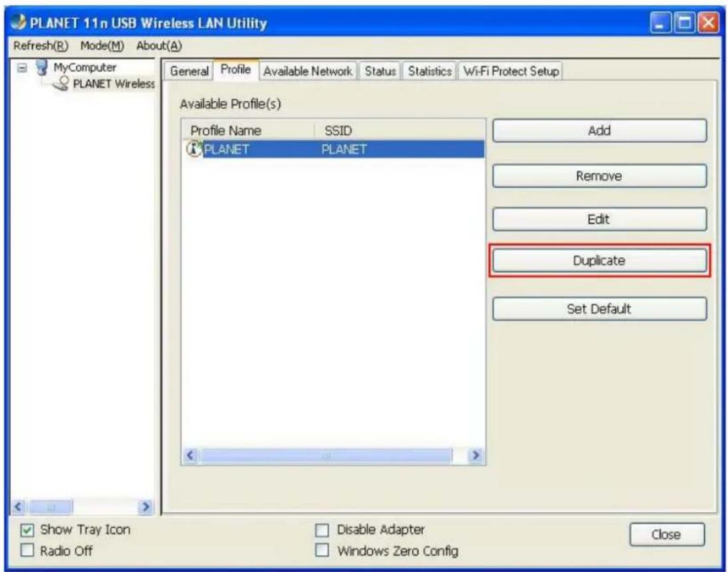This screenshot has height=572, width=728.
Task: Toggle Show Tray Icon checkbox
Action: (27, 529)
